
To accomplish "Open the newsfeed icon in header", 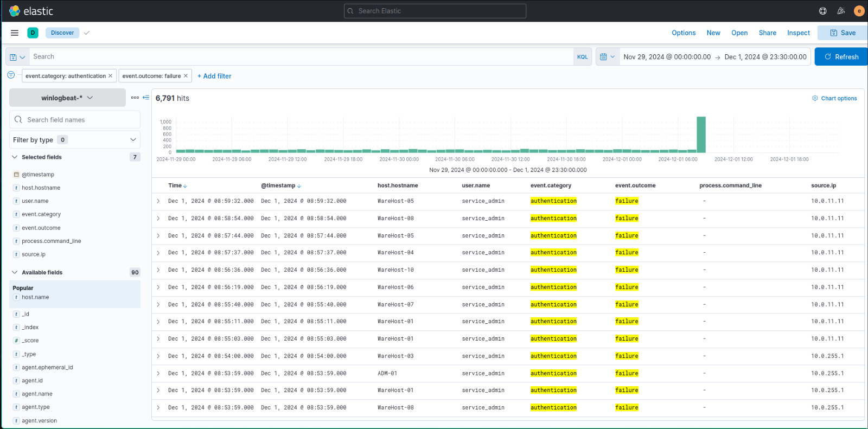I will coord(841,11).
